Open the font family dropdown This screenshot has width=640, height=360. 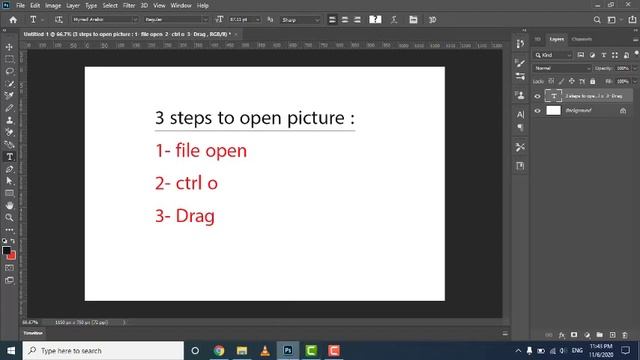[x=105, y=20]
